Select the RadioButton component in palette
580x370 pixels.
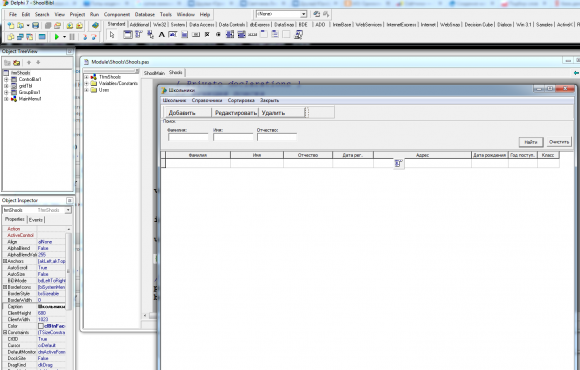click(218, 35)
